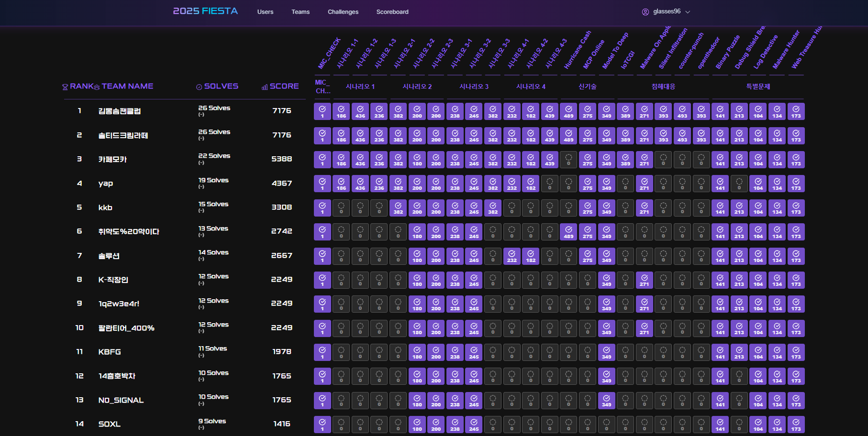The height and width of the screenshot is (436, 868).
Task: Click rank 1 team's solved MIC_CHECK cell
Action: [322, 111]
